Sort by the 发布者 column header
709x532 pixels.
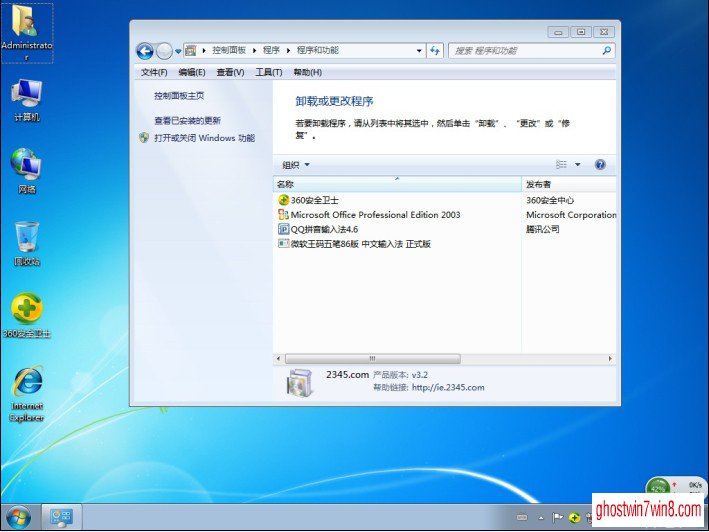(x=569, y=184)
